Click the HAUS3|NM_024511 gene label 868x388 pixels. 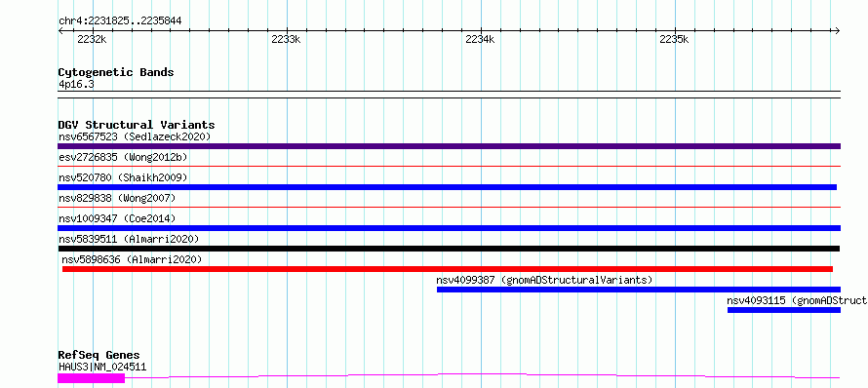point(102,367)
